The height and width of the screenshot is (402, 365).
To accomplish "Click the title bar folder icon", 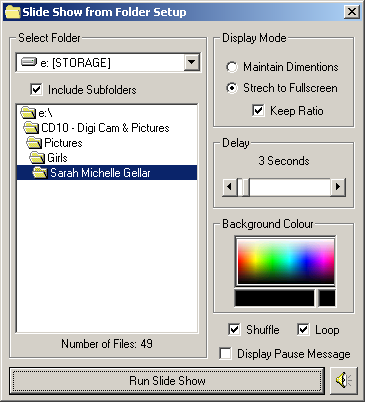I will (12, 12).
